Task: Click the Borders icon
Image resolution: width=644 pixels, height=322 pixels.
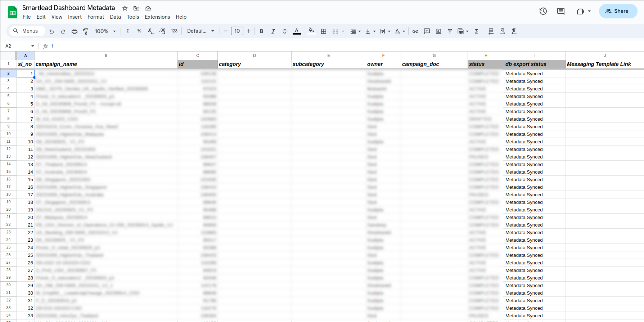Action: click(323, 31)
